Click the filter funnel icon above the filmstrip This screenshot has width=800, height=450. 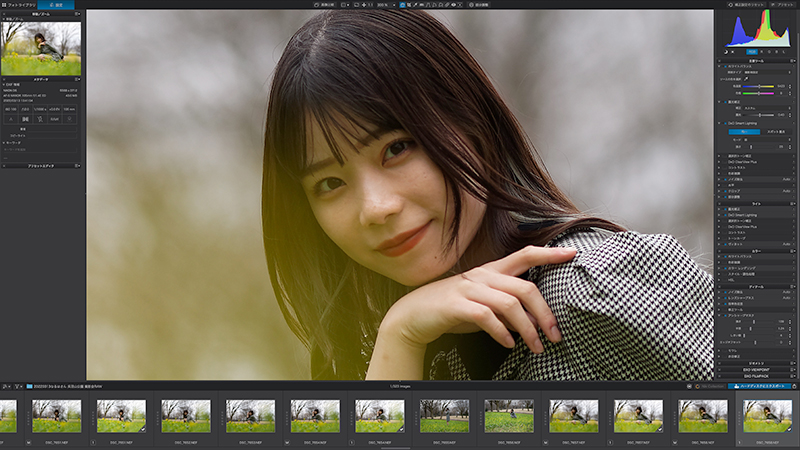(17, 386)
